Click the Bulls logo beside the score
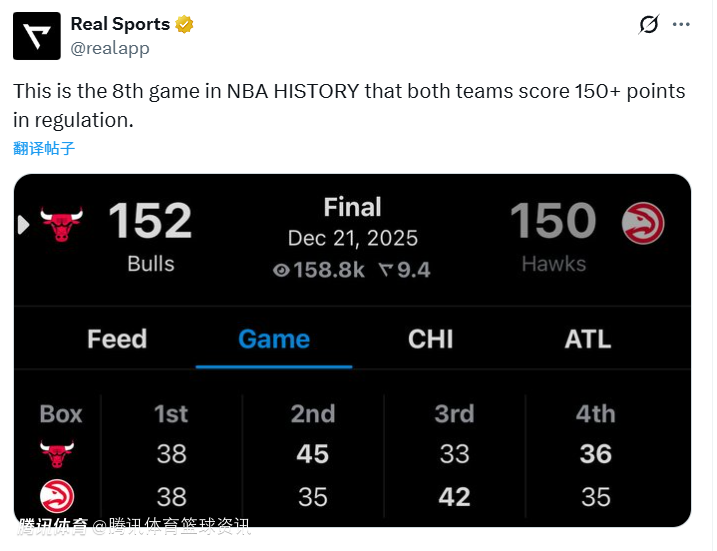This screenshot has width=717, height=551. (62, 224)
